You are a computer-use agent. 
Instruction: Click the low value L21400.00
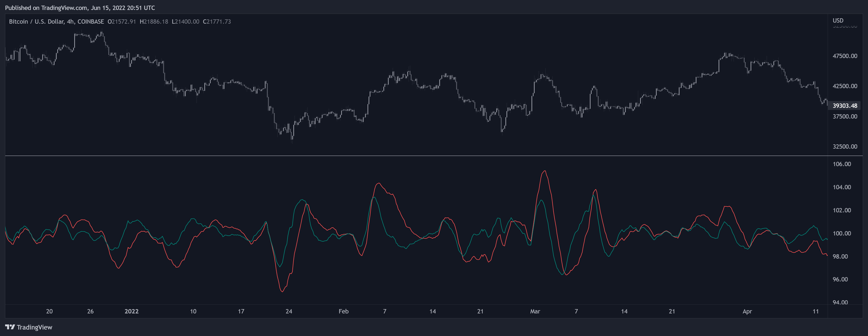click(185, 22)
